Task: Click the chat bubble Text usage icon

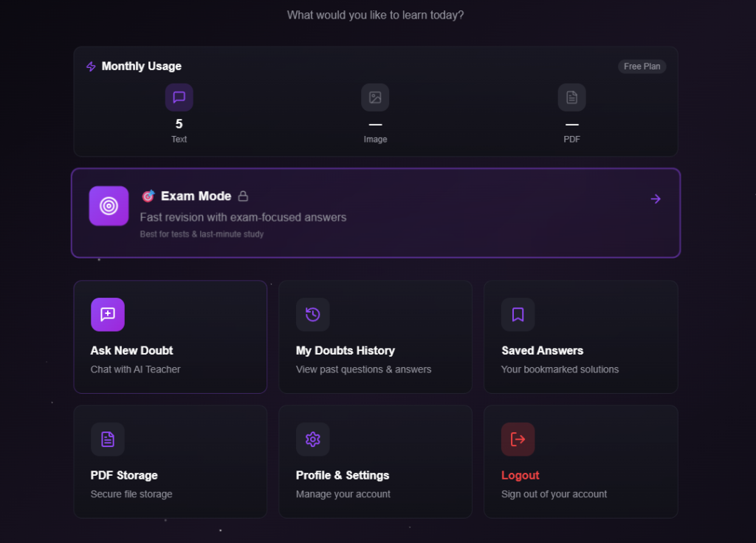Action: [x=179, y=97]
